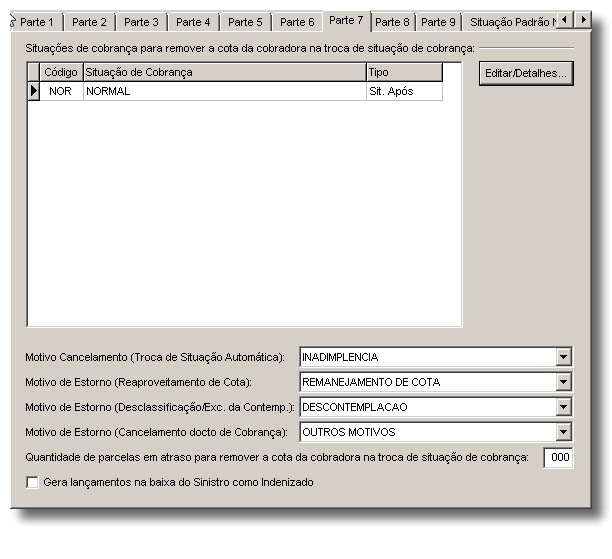Click the Tipo column header
612x559 pixels.
coord(404,72)
